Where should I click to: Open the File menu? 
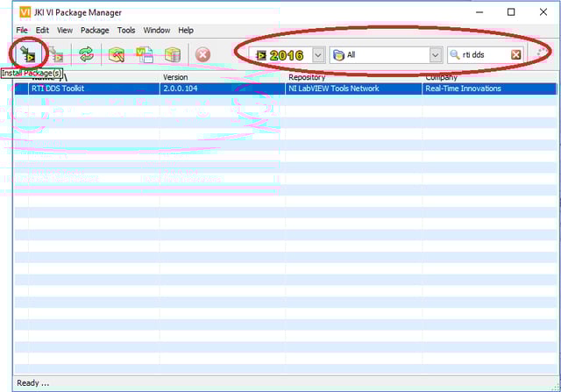(22, 31)
